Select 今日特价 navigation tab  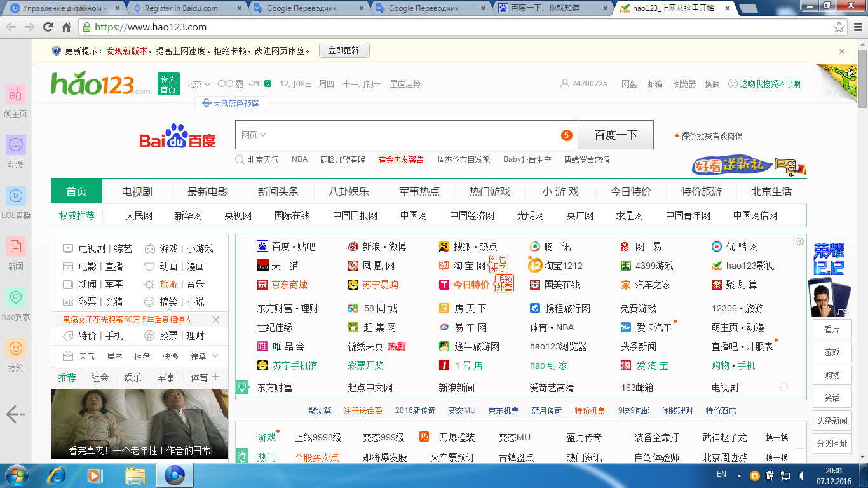(631, 191)
